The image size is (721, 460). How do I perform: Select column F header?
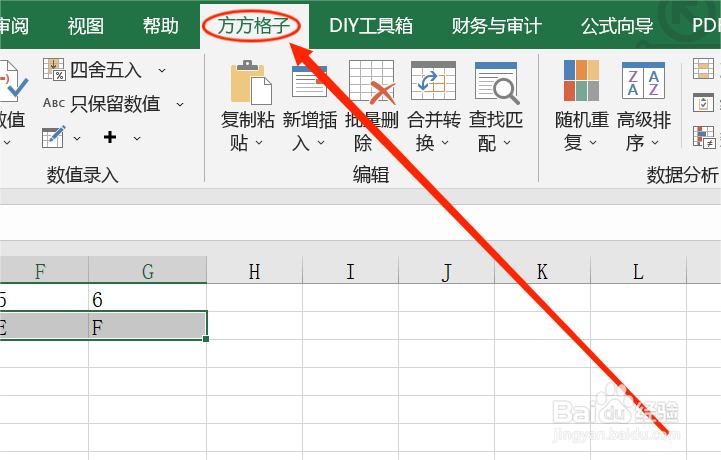click(44, 270)
